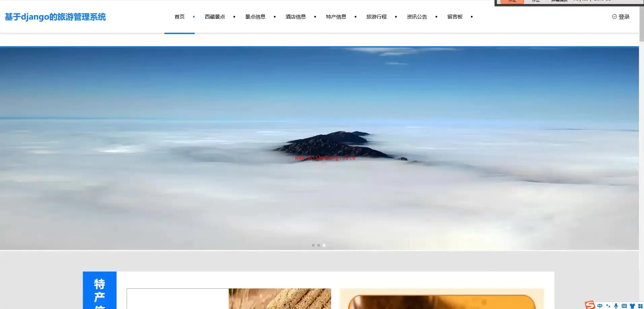Toggle Sogou punctuation mode icon
The height and width of the screenshot is (309, 644).
coord(608,306)
